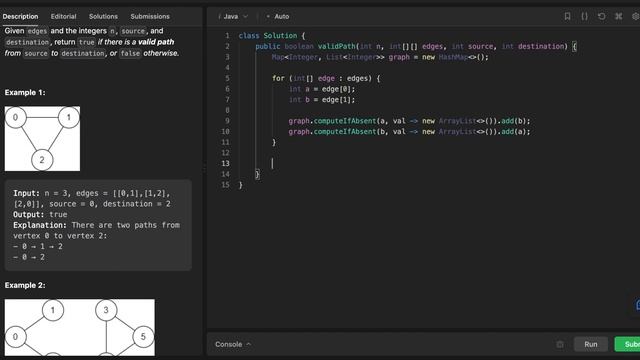640x360 pixels.
Task: Click line number 9 in the gutter
Action: (x=227, y=121)
